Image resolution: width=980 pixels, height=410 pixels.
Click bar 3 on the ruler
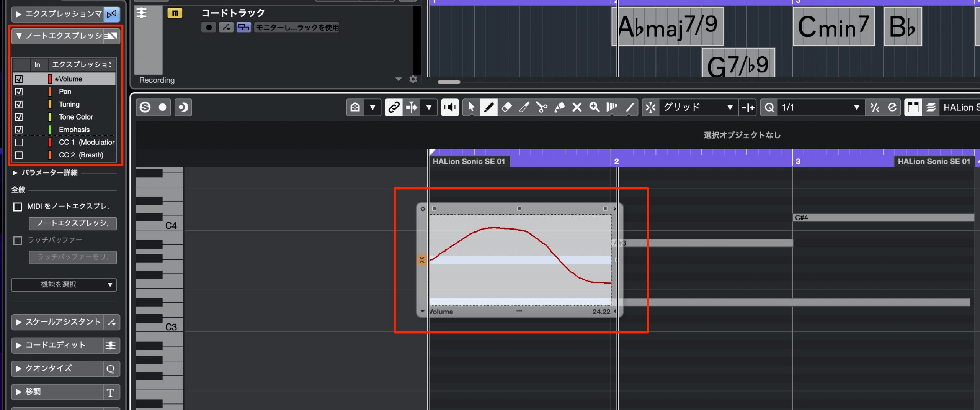tap(798, 161)
